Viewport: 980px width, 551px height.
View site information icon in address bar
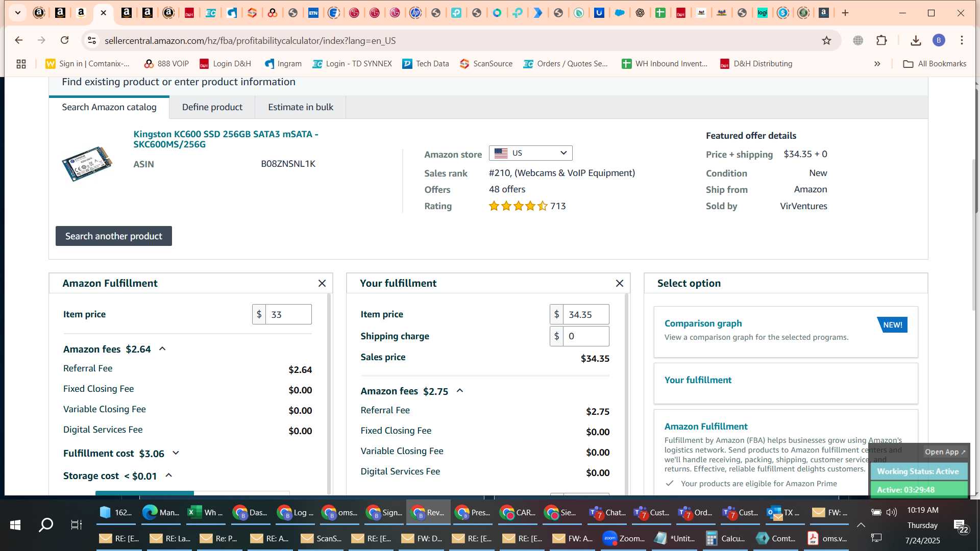coord(92,40)
